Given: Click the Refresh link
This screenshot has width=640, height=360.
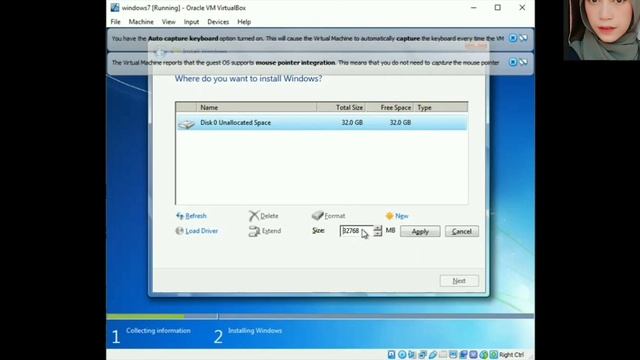Looking at the screenshot, I should 191,216.
